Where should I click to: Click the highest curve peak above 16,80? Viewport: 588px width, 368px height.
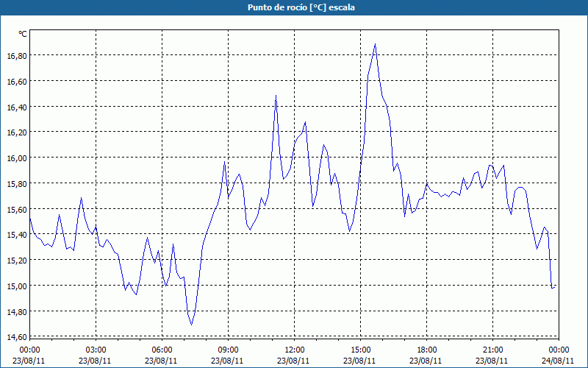pyautogui.click(x=375, y=44)
